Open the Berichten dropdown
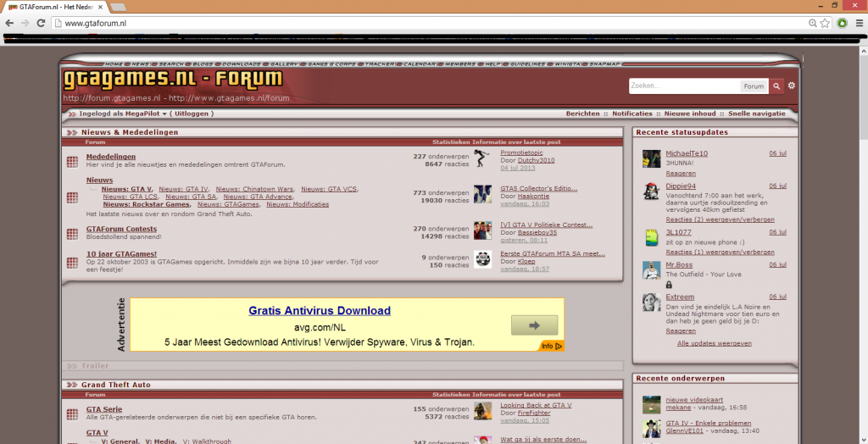Screen dimensions: 868x444 tap(582, 114)
